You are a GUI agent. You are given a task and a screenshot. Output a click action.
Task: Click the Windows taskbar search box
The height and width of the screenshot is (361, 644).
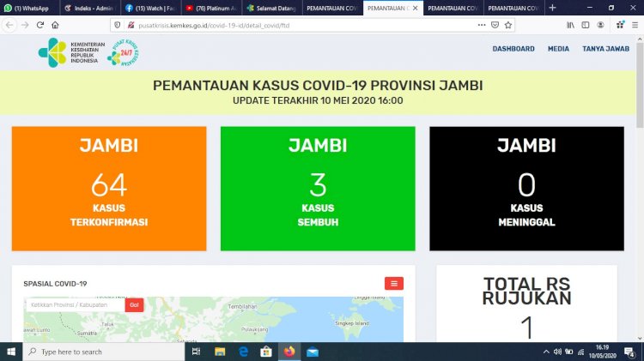point(104,352)
